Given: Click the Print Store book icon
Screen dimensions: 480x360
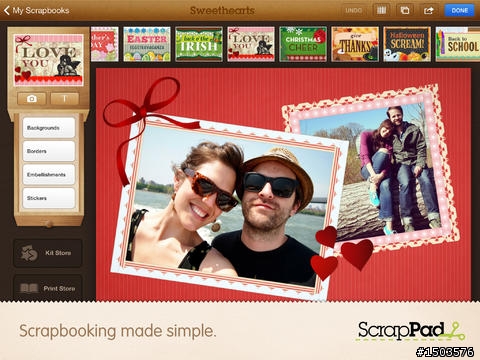Looking at the screenshot, I should click(29, 288).
